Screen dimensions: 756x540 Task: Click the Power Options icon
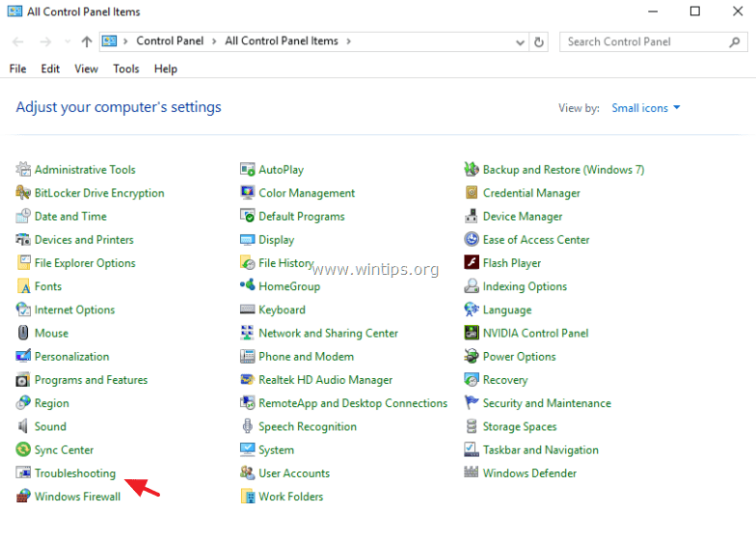472,357
